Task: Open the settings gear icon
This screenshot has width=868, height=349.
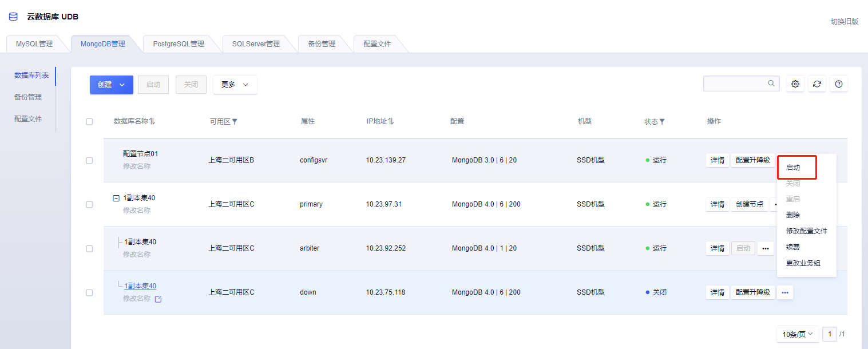Action: click(x=795, y=84)
